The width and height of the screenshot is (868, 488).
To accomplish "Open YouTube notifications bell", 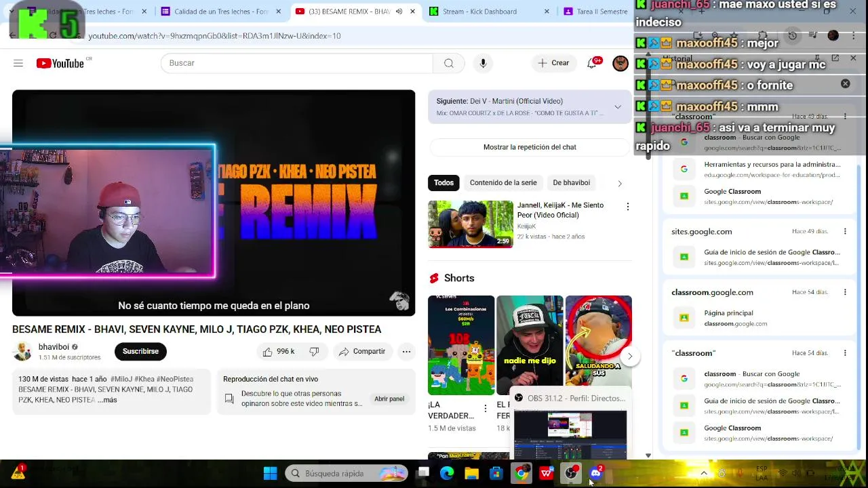I will 592,63.
